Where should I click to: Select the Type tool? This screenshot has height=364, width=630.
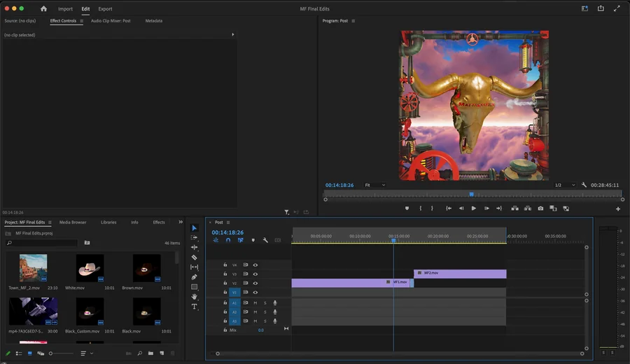click(x=194, y=307)
